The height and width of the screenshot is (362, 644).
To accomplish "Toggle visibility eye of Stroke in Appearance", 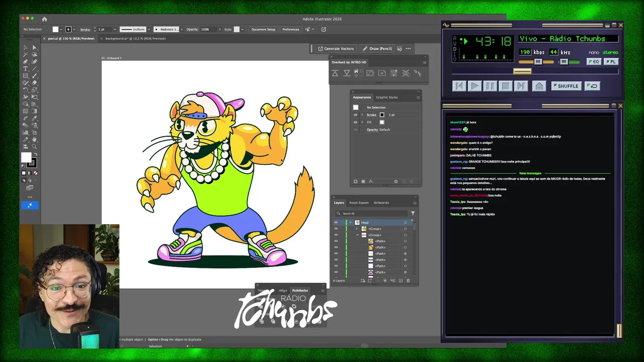I will [355, 115].
